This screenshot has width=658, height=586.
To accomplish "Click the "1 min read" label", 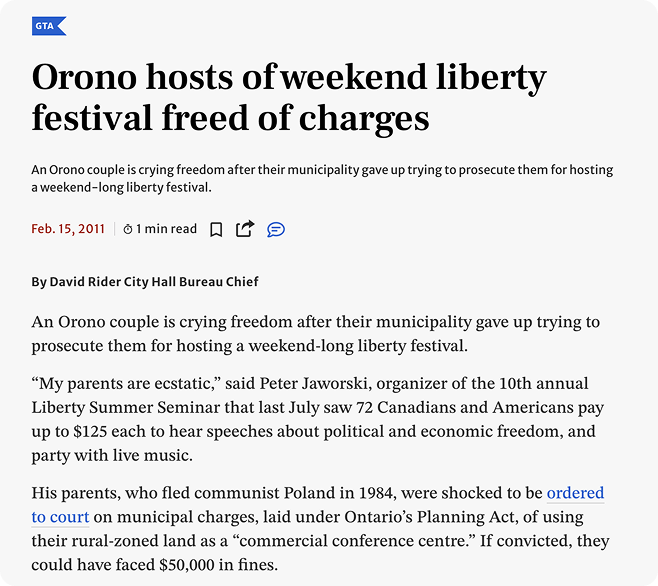I will [167, 229].
